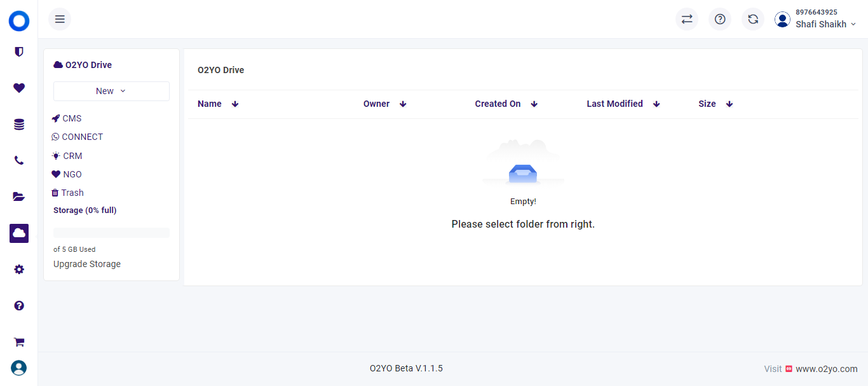Click the 'Empty!' message
This screenshot has width=868, height=386.
coord(523,202)
